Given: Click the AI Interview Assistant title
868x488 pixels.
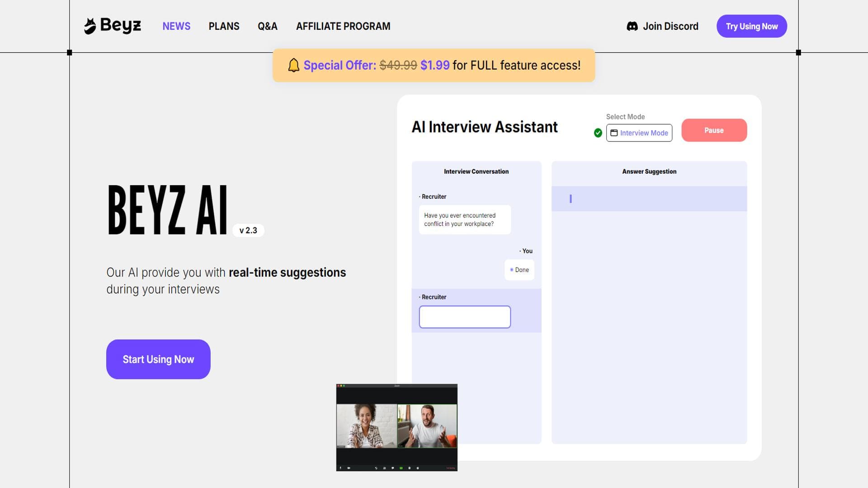Looking at the screenshot, I should click(x=485, y=127).
